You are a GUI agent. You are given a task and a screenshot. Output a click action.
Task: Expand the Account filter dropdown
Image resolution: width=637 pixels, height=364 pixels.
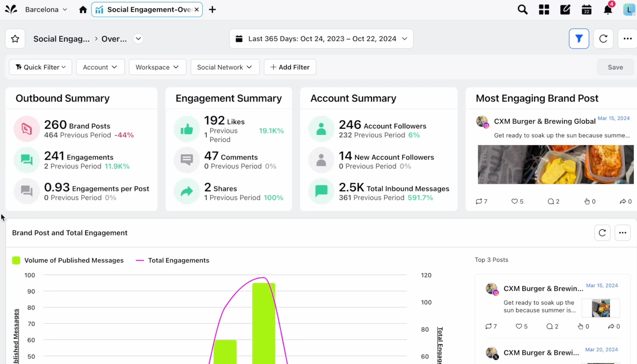100,67
